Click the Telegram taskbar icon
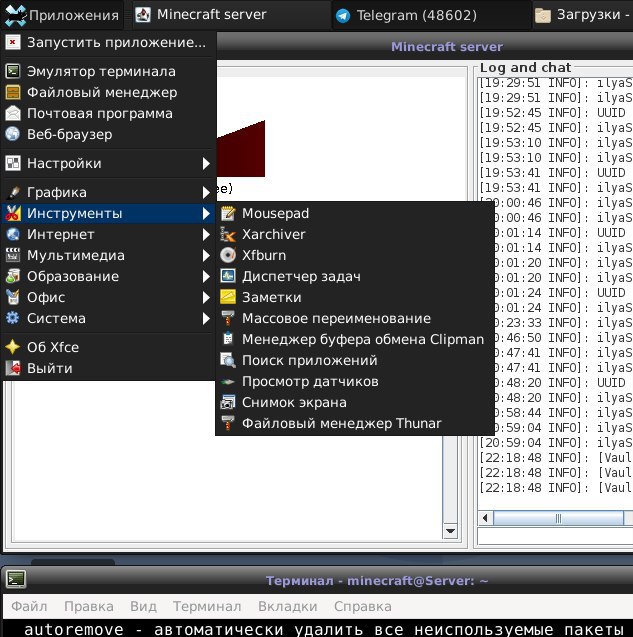633x637 pixels. click(343, 16)
